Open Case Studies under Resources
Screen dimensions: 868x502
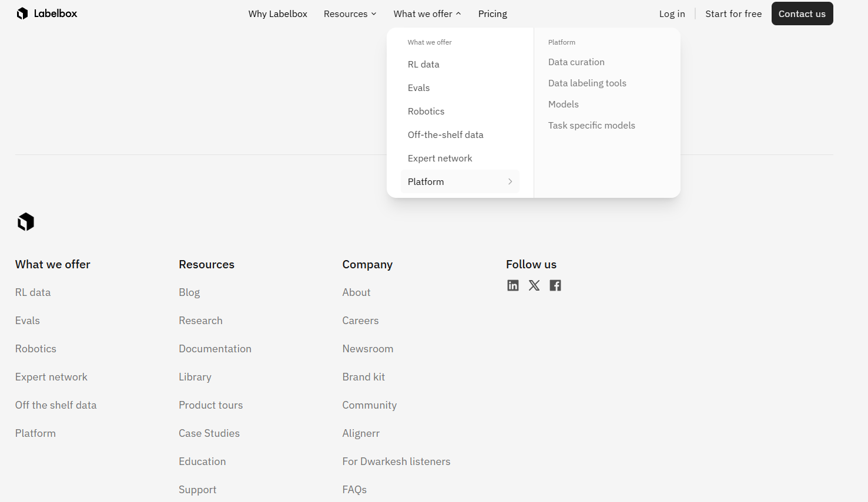pyautogui.click(x=209, y=433)
